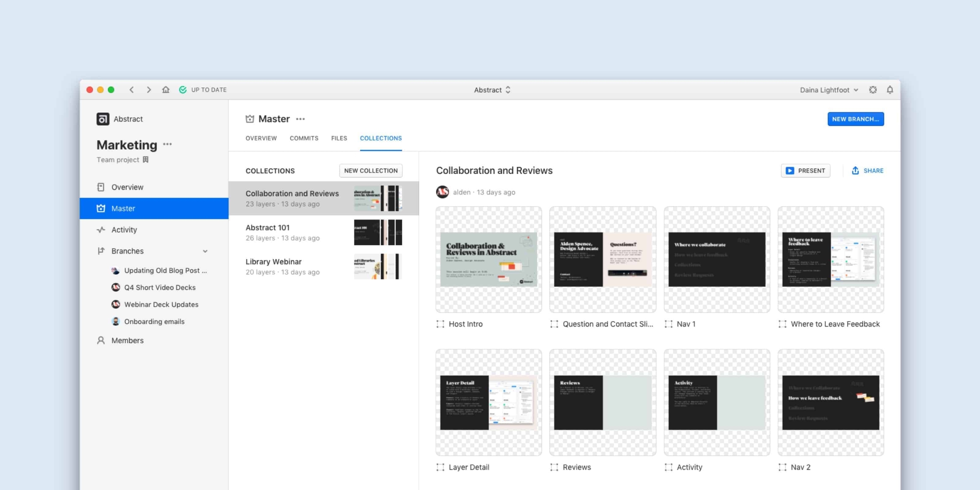Start the New Branch button
Viewport: 980px width, 490px height.
click(x=856, y=119)
